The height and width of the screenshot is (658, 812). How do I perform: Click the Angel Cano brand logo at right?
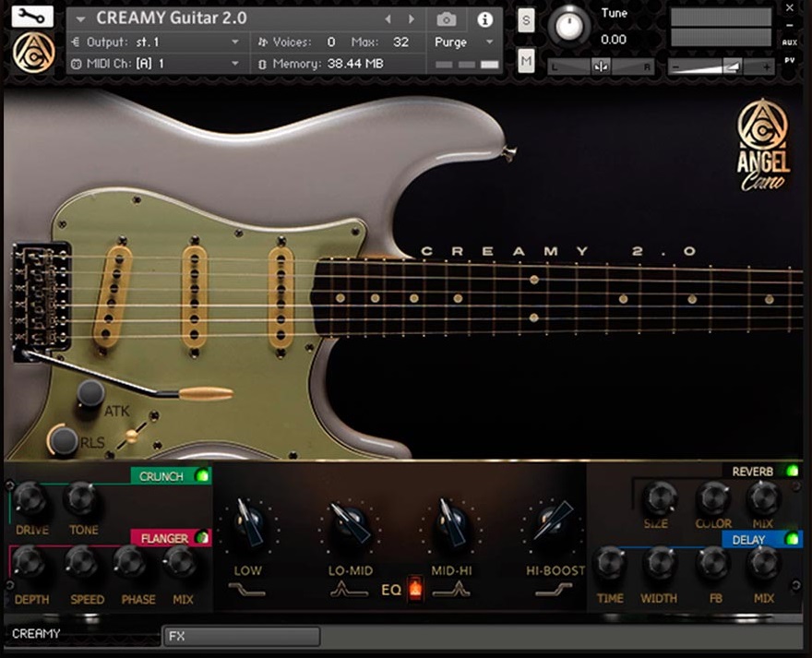click(x=763, y=146)
